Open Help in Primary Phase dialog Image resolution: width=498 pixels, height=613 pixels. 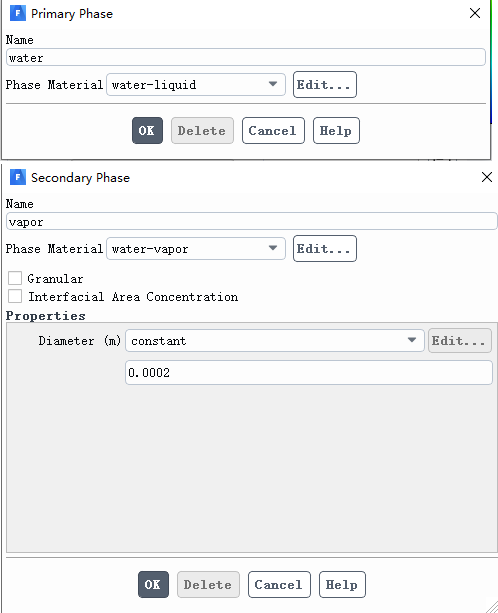[336, 131]
